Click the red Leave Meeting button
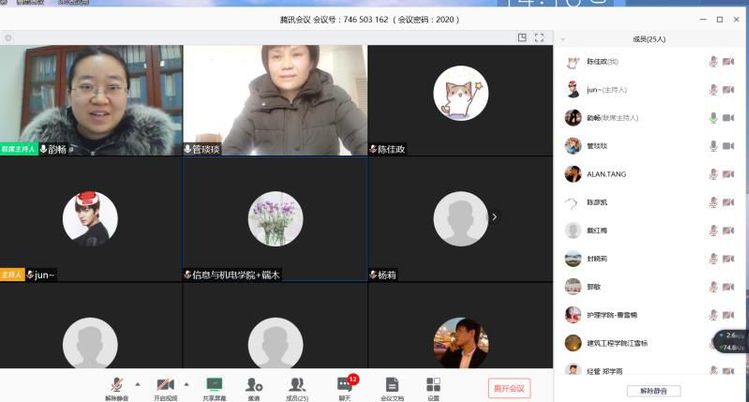 509,387
